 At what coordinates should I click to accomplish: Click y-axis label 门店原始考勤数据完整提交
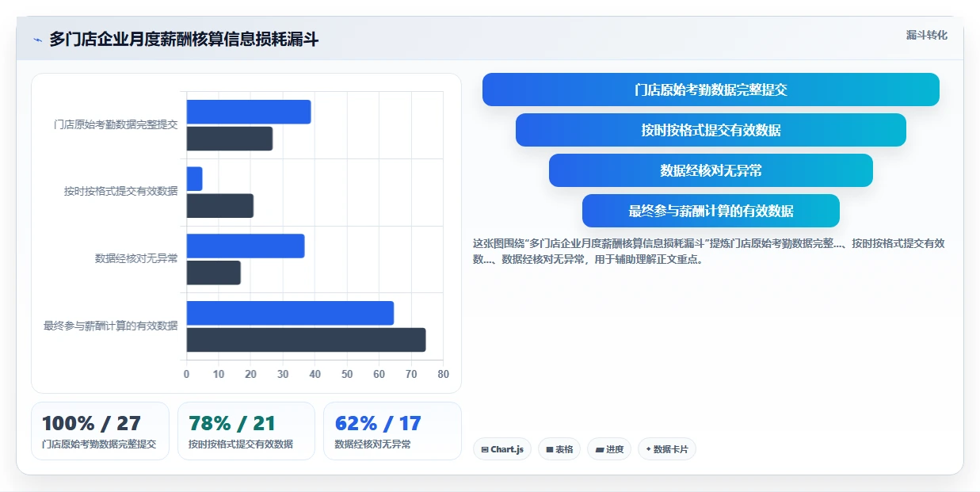pyautogui.click(x=116, y=125)
